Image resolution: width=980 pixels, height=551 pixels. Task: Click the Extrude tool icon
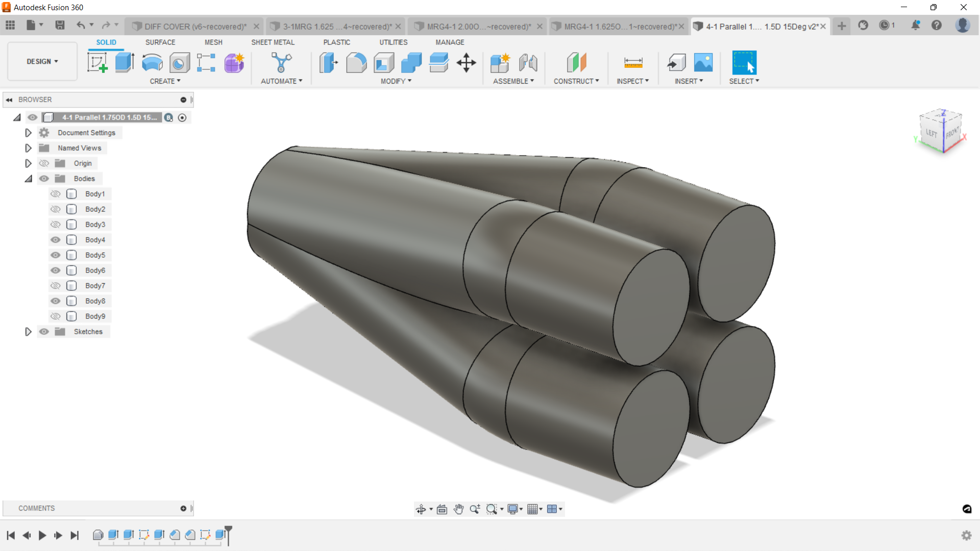pyautogui.click(x=125, y=63)
